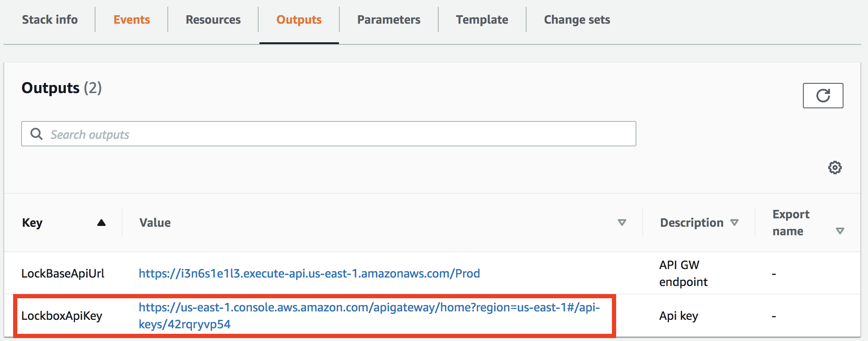This screenshot has width=868, height=341.
Task: Select the Outputs tab
Action: [299, 20]
